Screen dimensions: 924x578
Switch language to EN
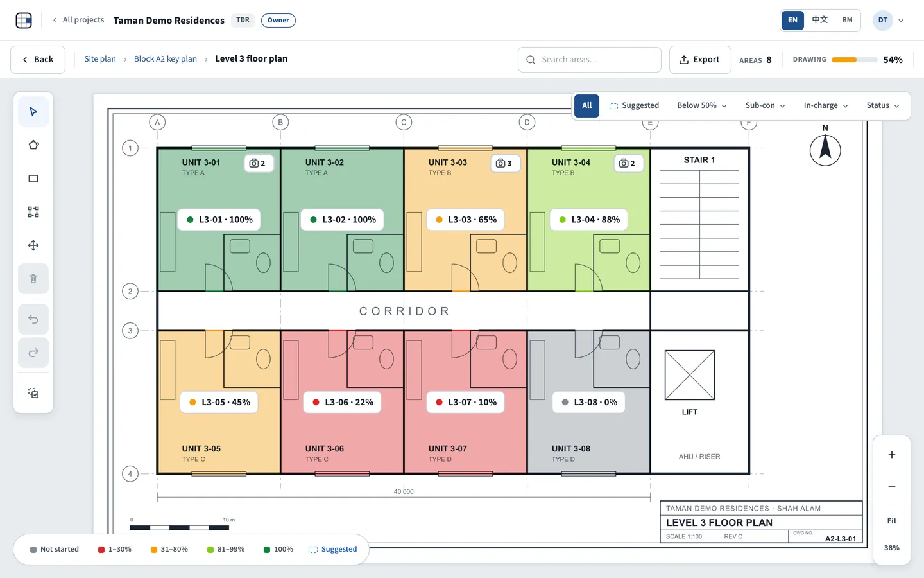[x=792, y=20]
